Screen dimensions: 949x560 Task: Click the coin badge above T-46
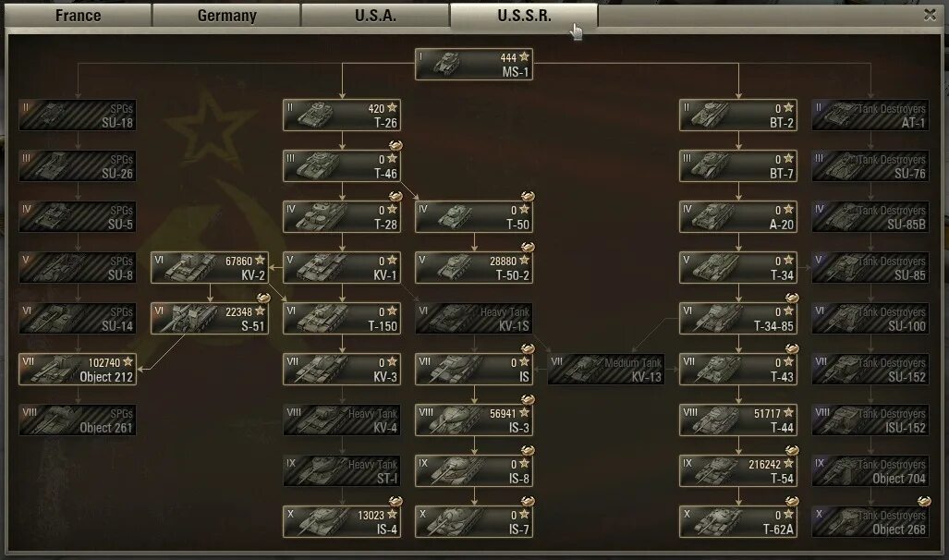[395, 145]
